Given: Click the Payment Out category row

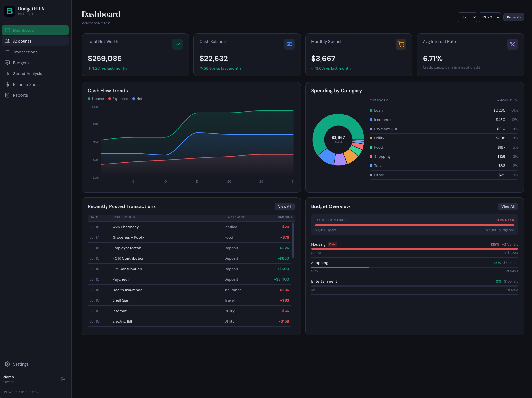Looking at the screenshot, I should point(444,129).
